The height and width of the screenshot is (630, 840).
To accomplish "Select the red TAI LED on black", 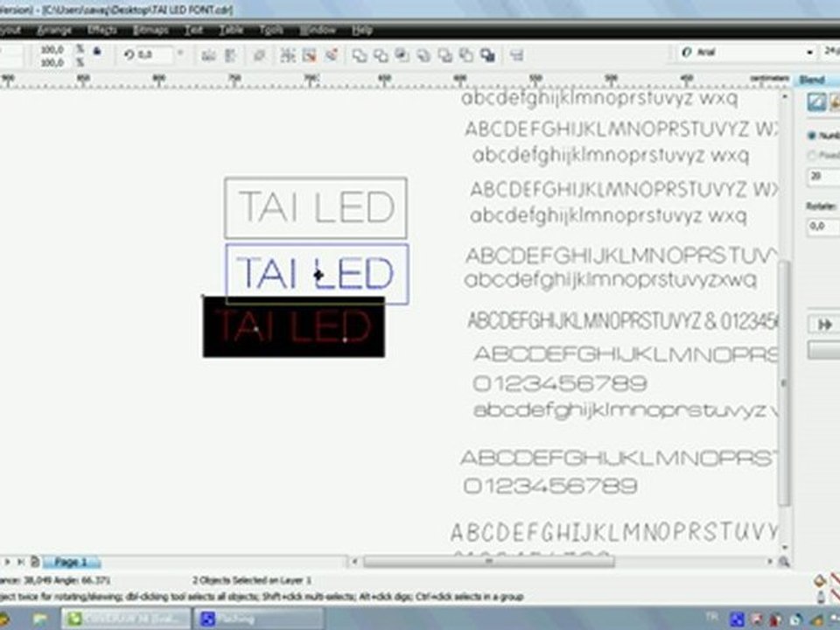I will pyautogui.click(x=294, y=326).
